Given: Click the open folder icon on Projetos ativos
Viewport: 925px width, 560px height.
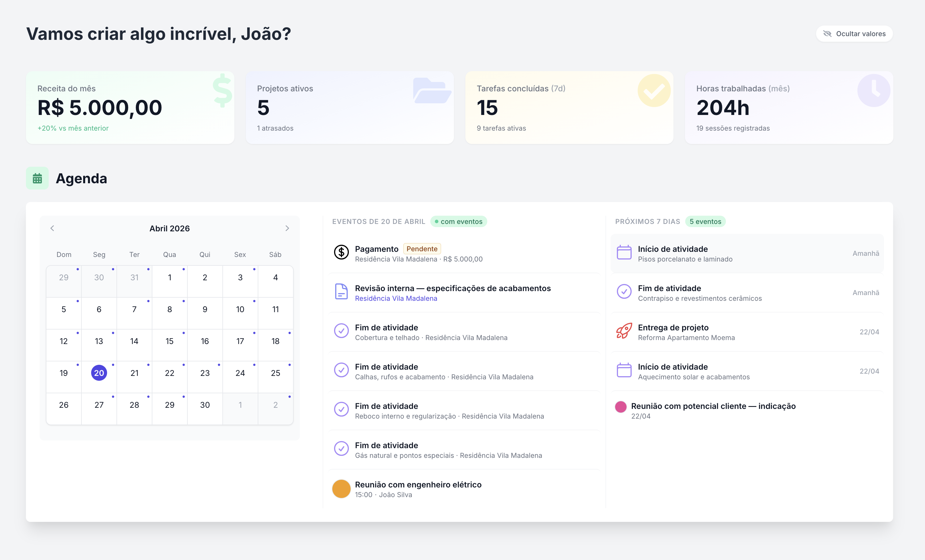Looking at the screenshot, I should (x=432, y=90).
